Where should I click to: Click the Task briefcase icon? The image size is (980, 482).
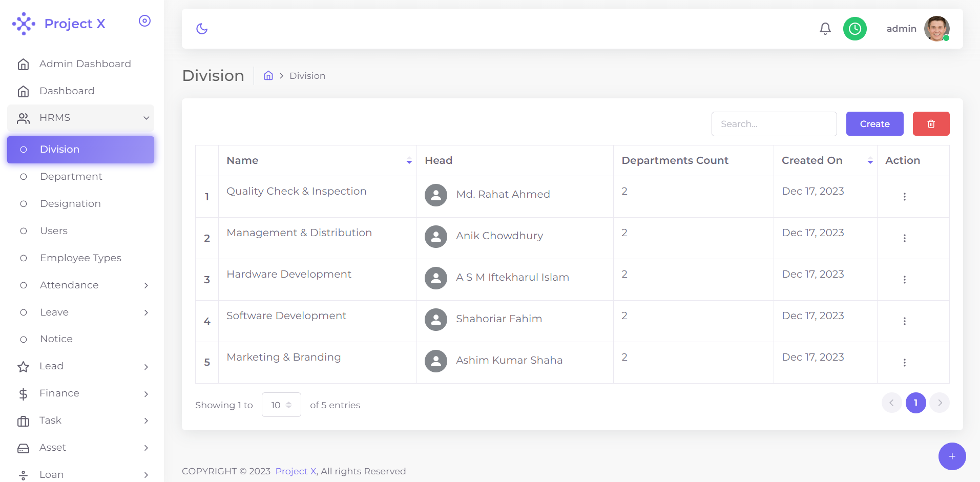pyautogui.click(x=23, y=421)
